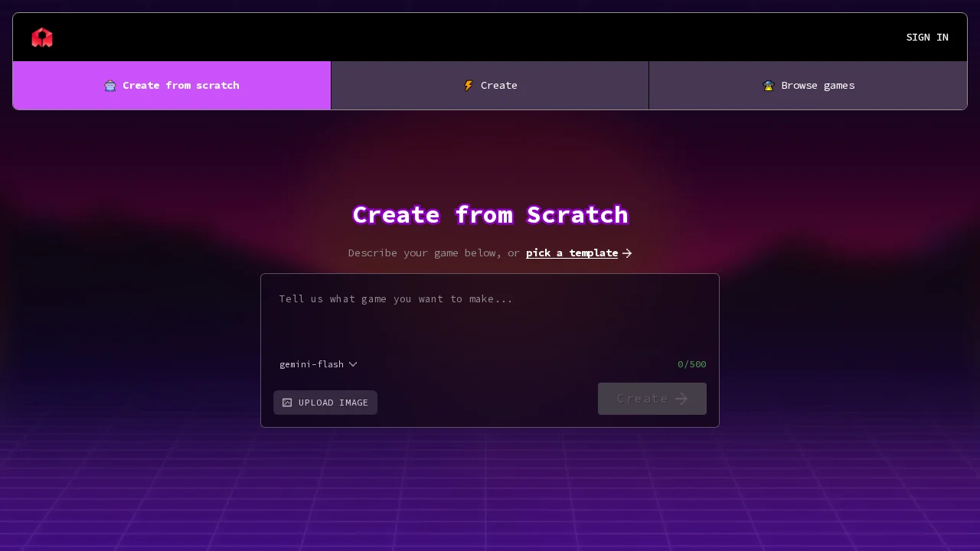Click the UPLOAD IMAGE button
980x551 pixels.
[325, 403]
